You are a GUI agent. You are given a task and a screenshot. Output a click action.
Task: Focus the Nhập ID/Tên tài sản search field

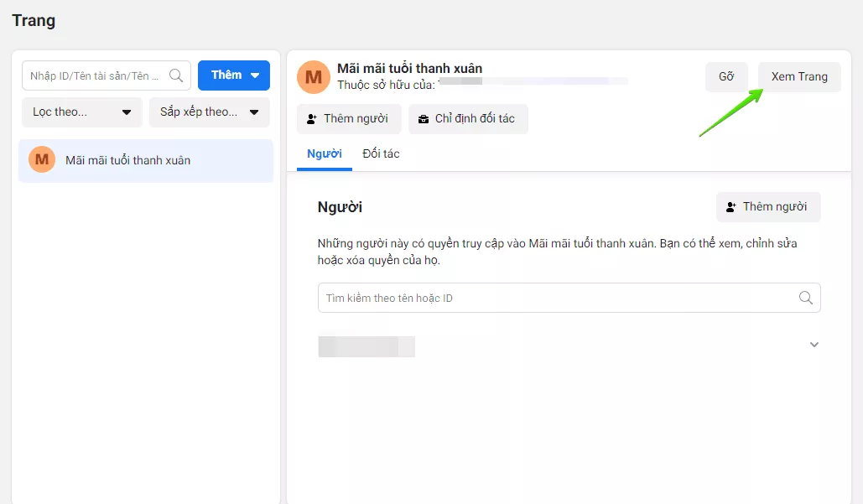[x=96, y=75]
